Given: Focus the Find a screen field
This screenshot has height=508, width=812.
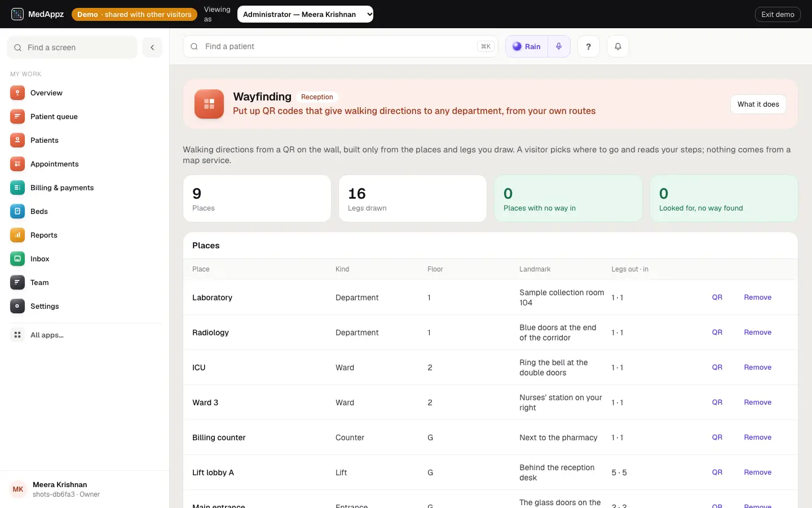Looking at the screenshot, I should 72,47.
